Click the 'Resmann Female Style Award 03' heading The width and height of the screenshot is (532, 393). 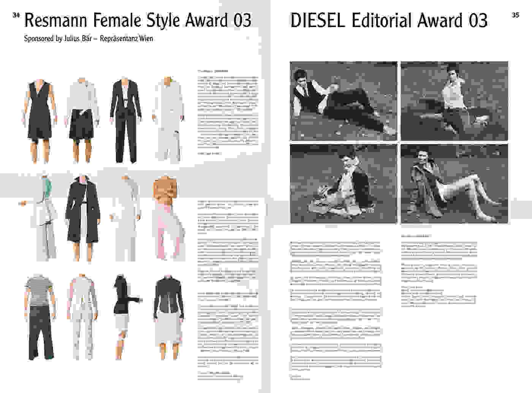(138, 21)
